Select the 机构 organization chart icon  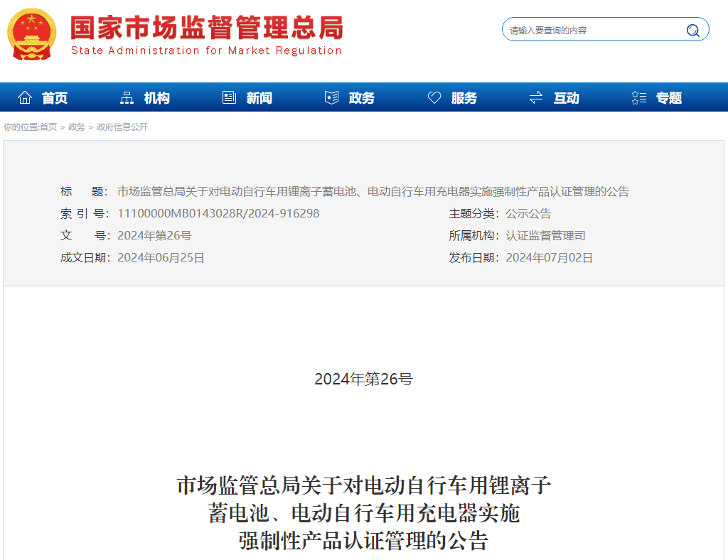(126, 97)
